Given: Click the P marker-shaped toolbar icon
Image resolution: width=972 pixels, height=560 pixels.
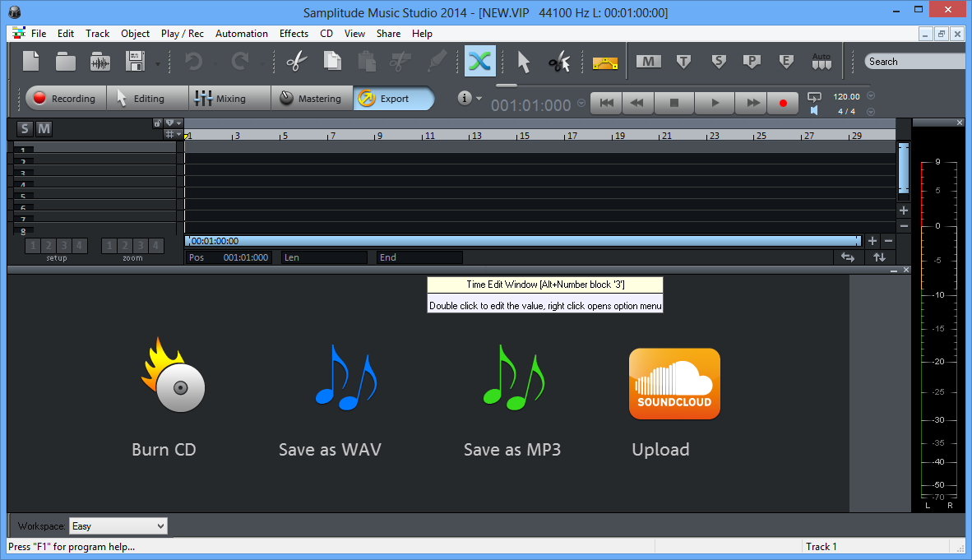Looking at the screenshot, I should click(x=752, y=62).
